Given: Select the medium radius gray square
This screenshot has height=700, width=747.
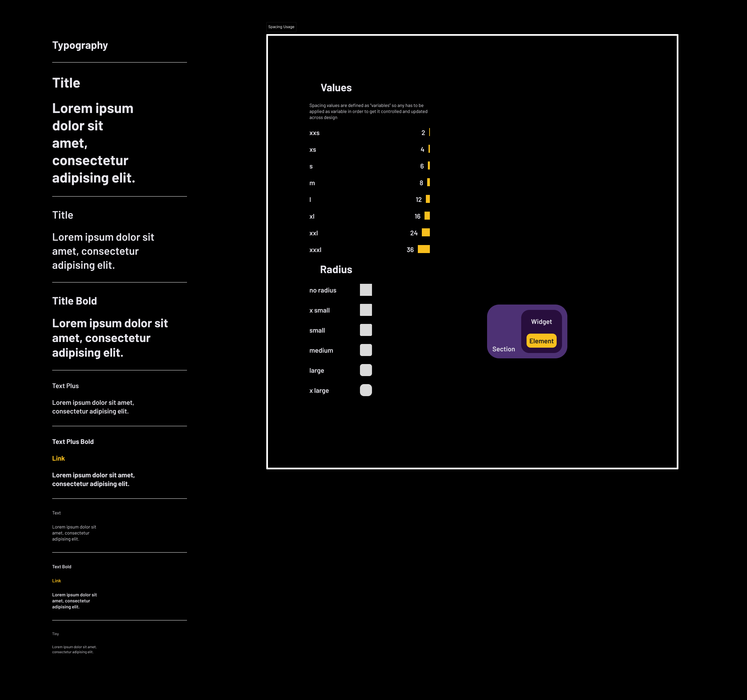Looking at the screenshot, I should point(366,350).
